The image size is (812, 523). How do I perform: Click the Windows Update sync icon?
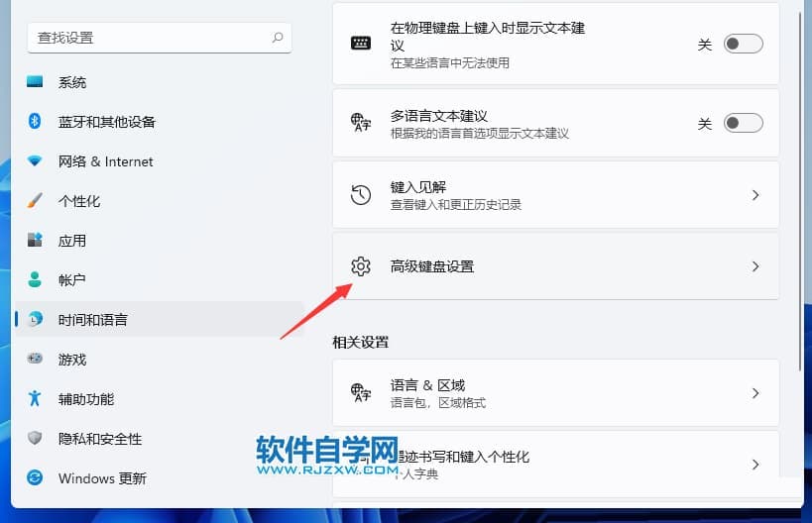coord(36,478)
